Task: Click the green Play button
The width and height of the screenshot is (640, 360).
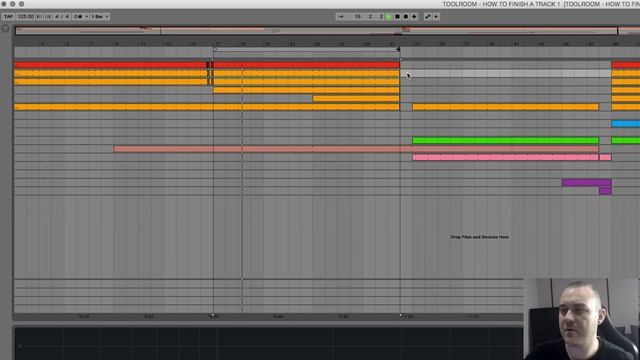Action: point(389,17)
